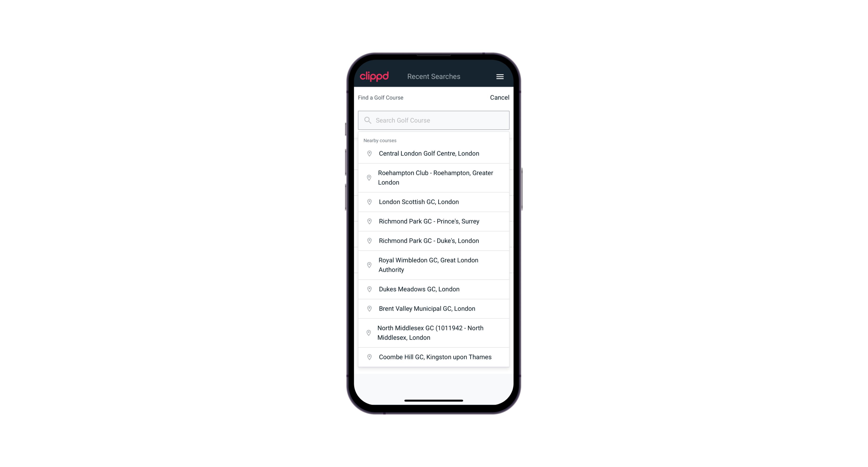Image resolution: width=868 pixels, height=467 pixels.
Task: Click the location pin icon for Royal Wimbledon GC
Action: tap(370, 265)
